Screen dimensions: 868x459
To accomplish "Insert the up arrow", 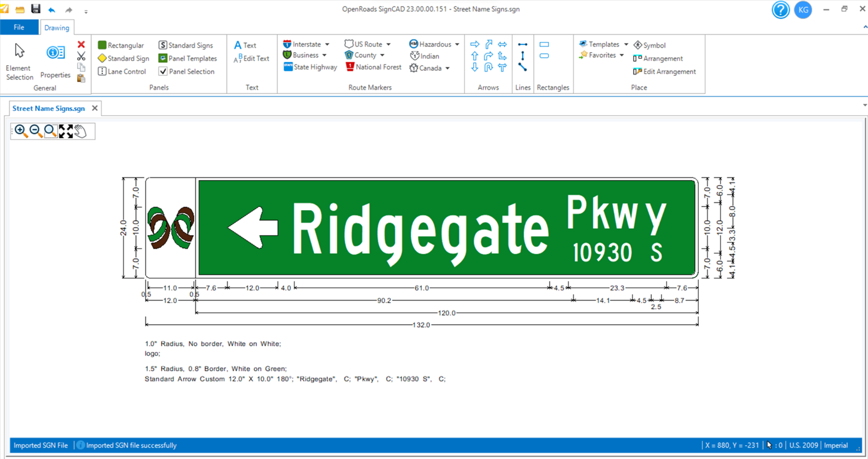I will pos(474,56).
